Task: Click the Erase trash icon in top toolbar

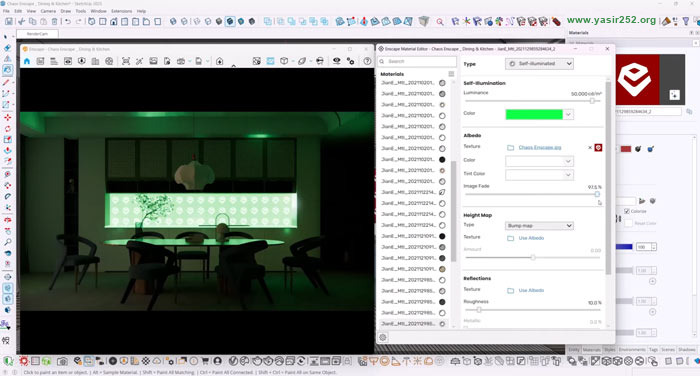Action: 54,21
